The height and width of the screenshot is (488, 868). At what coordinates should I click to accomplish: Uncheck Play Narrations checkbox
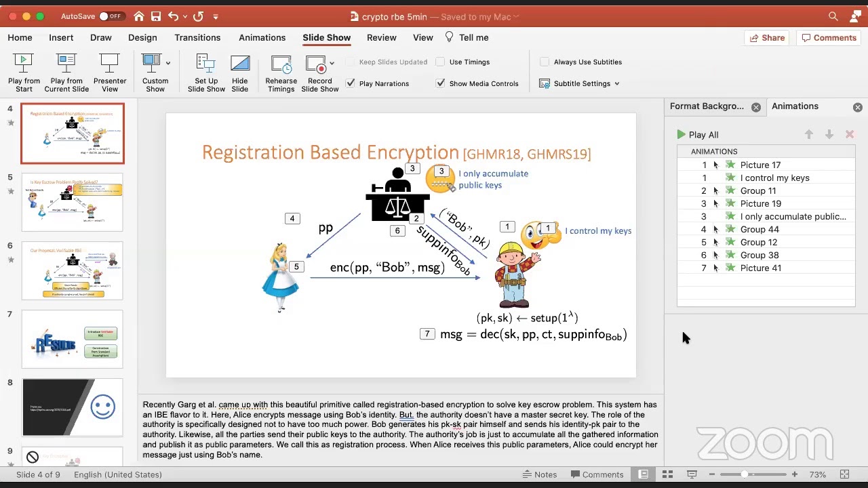tap(351, 83)
